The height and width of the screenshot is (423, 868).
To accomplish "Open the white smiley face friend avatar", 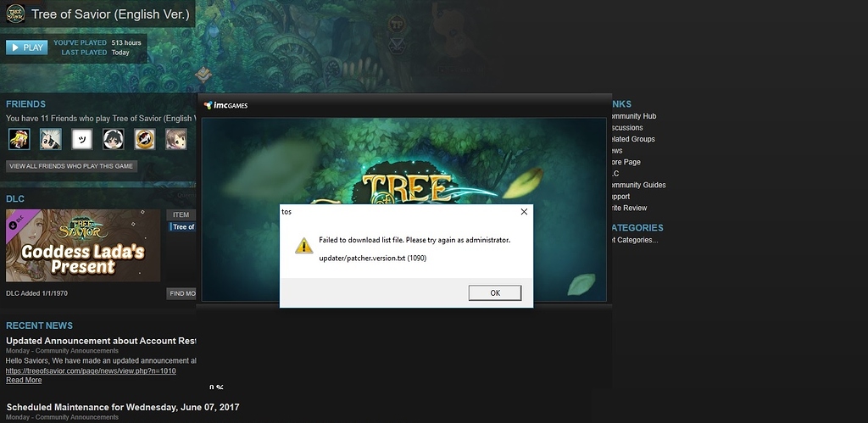I will point(81,139).
